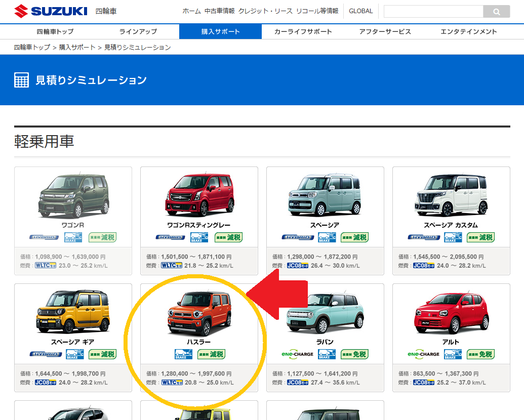Click the BRAKE badge under アルト

(453, 354)
